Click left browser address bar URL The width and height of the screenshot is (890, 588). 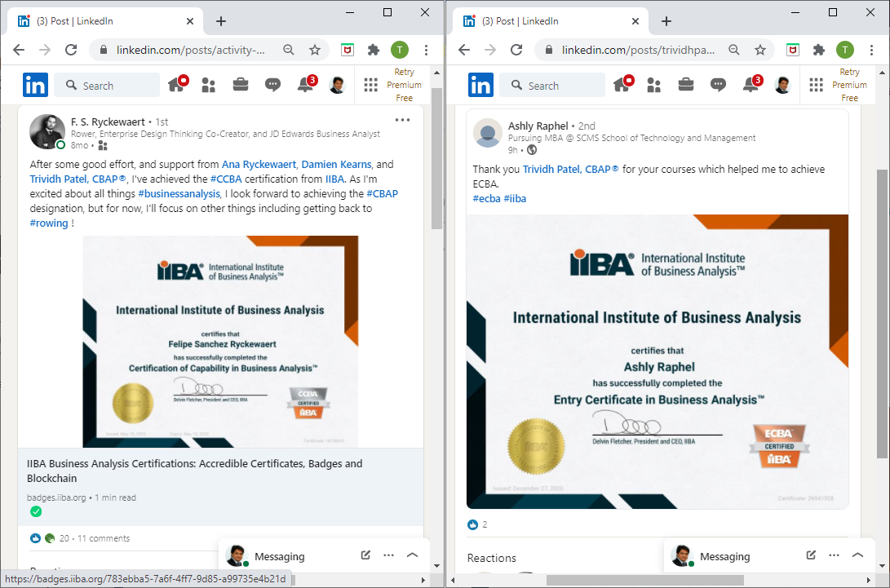(x=190, y=50)
